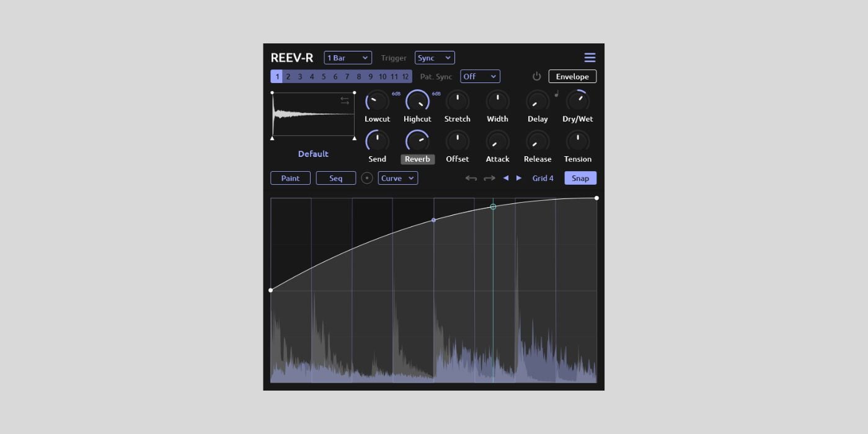Click the undo arrow icon
868x434 pixels.
pyautogui.click(x=471, y=179)
